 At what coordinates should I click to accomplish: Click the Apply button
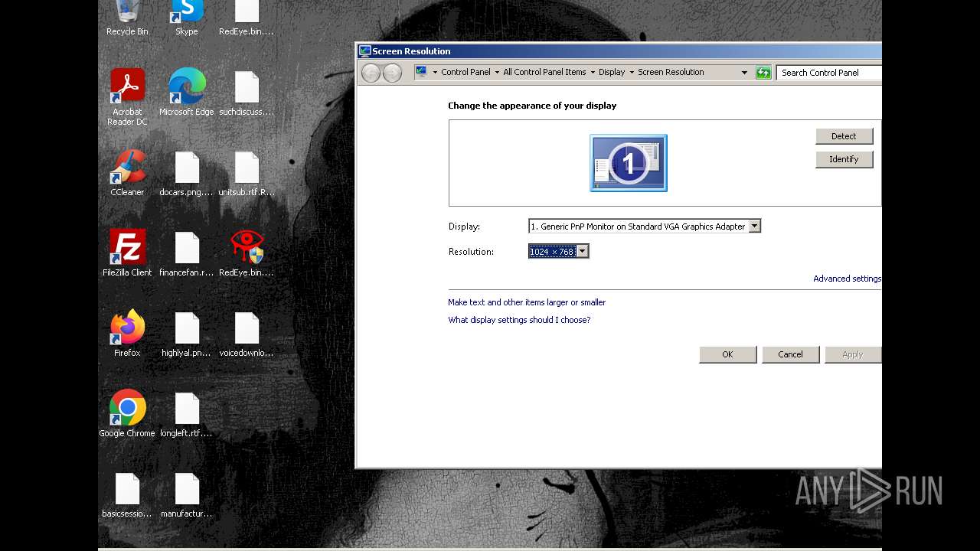coord(853,354)
